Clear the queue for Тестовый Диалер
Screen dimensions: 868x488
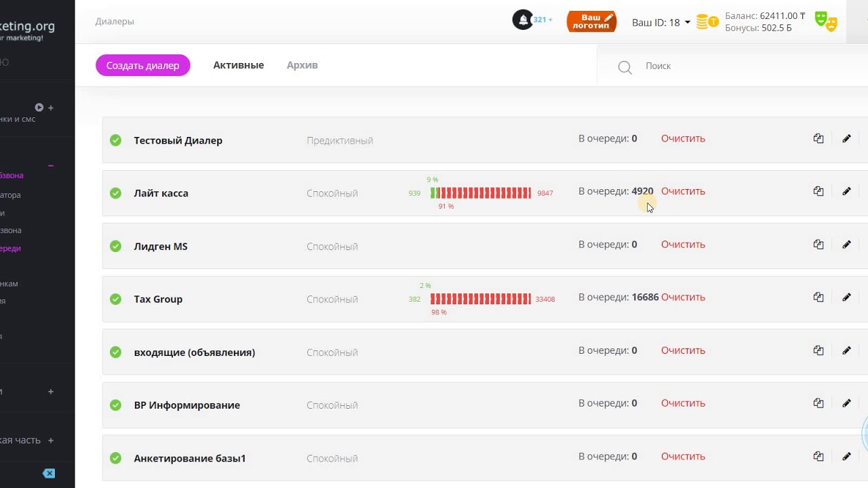683,138
